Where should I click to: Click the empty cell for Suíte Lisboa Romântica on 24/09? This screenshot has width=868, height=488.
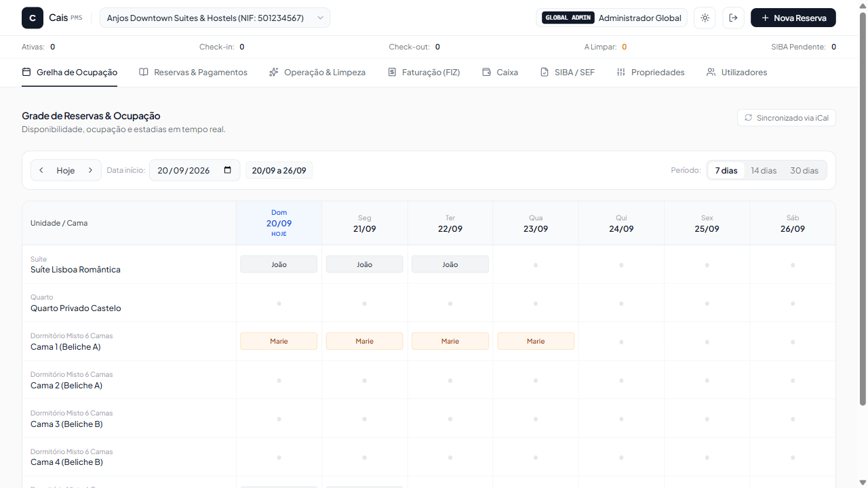click(621, 264)
